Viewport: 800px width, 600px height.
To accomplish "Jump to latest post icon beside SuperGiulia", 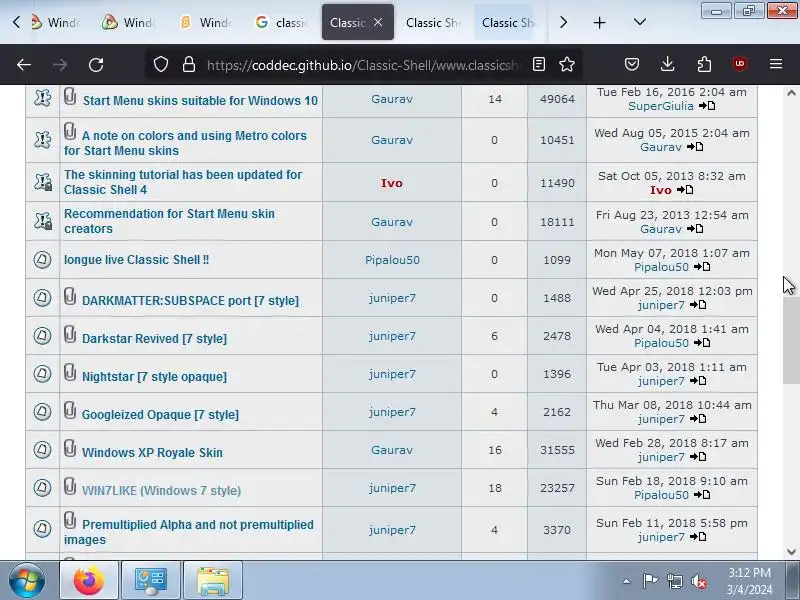I will coord(707,106).
